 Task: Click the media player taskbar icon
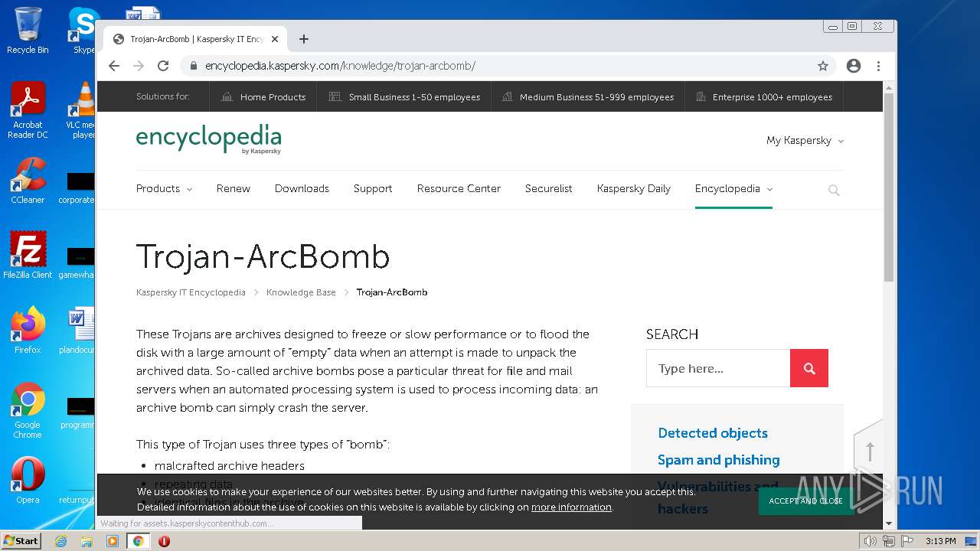pyautogui.click(x=113, y=541)
